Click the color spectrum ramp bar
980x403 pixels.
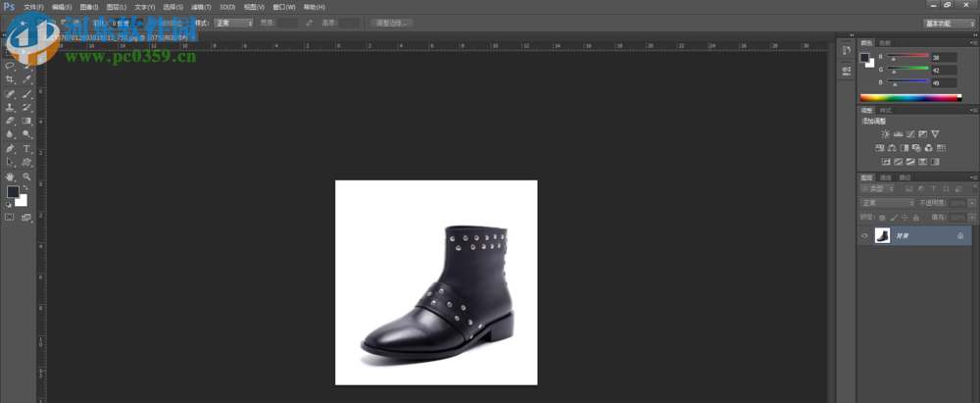[x=910, y=97]
